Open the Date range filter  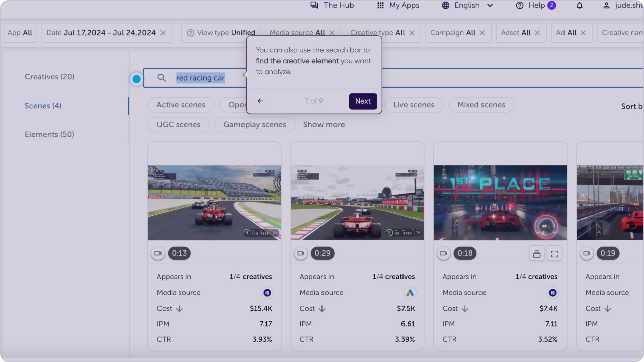[x=107, y=33]
